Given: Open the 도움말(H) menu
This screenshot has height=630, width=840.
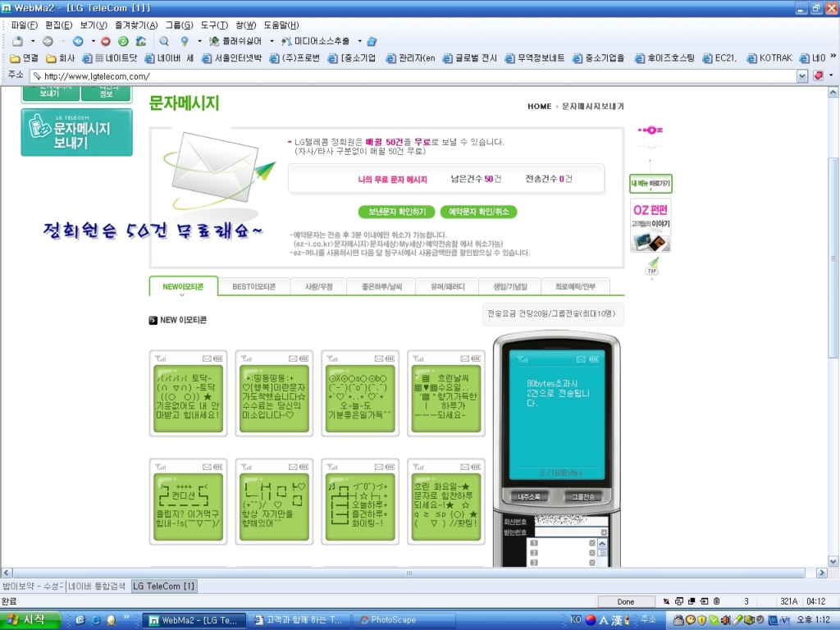Looking at the screenshot, I should (x=281, y=25).
